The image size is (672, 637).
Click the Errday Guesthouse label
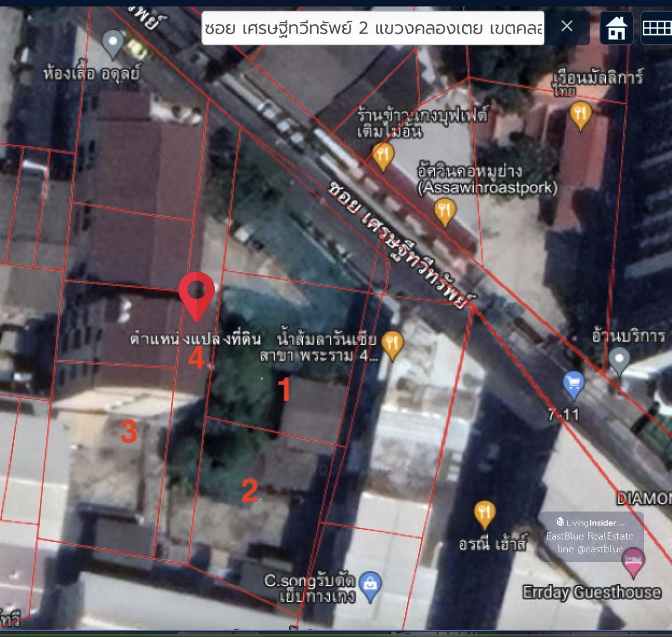point(591,592)
